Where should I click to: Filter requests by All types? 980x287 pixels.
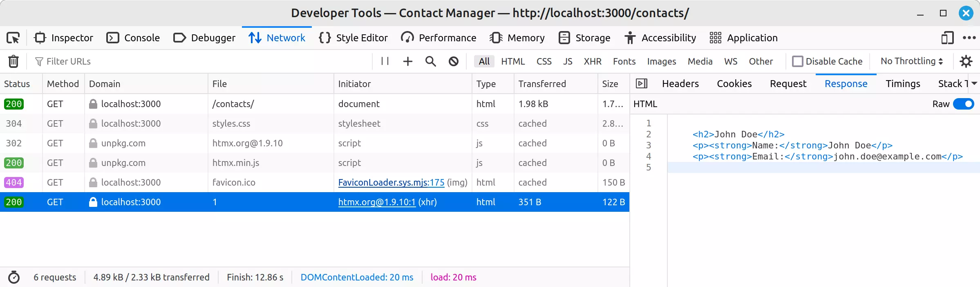484,61
